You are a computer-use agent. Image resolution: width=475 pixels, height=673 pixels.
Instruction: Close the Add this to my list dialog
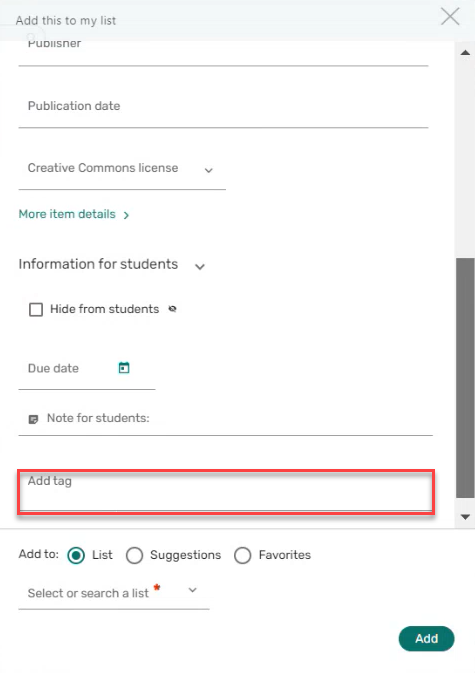[450, 17]
